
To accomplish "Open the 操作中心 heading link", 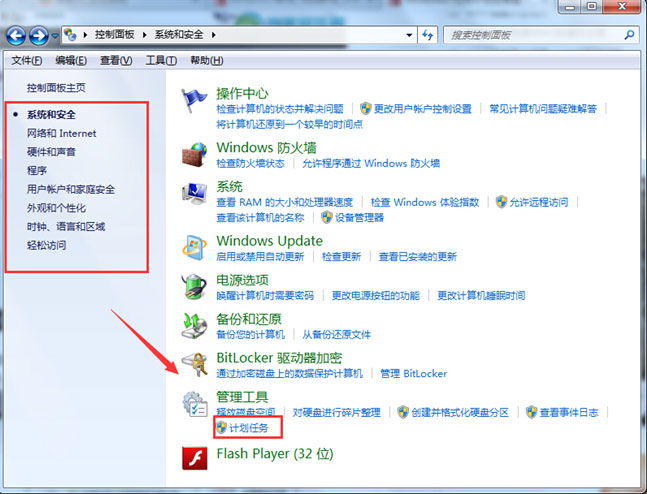I will point(242,93).
